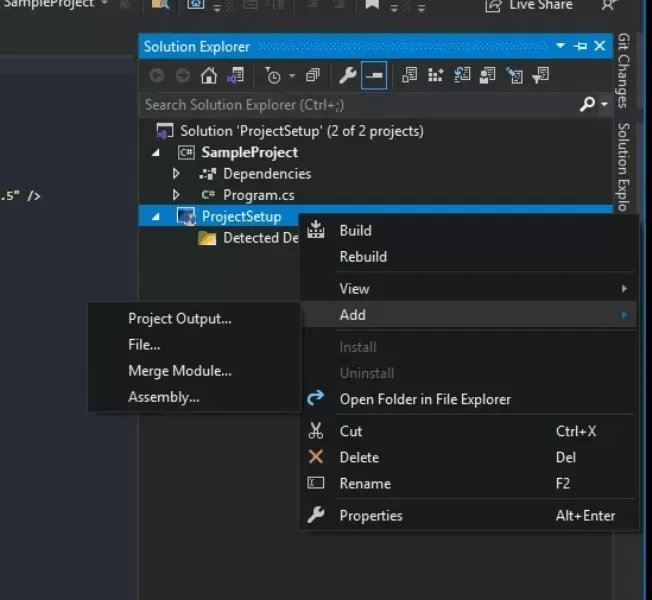652x600 pixels.
Task: Click the grayed Back navigation arrow
Action: click(157, 76)
